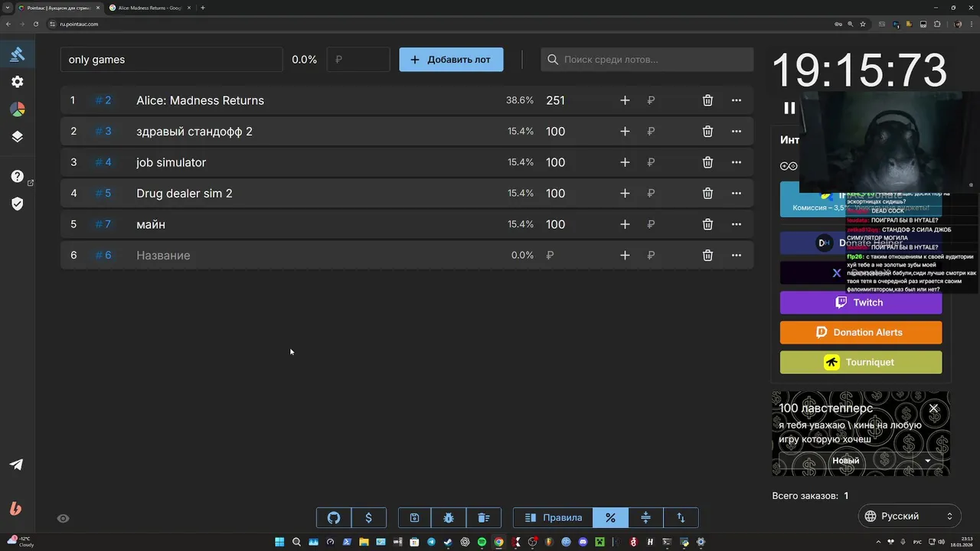Open Discord from the taskbar
980x551 pixels.
click(x=583, y=542)
